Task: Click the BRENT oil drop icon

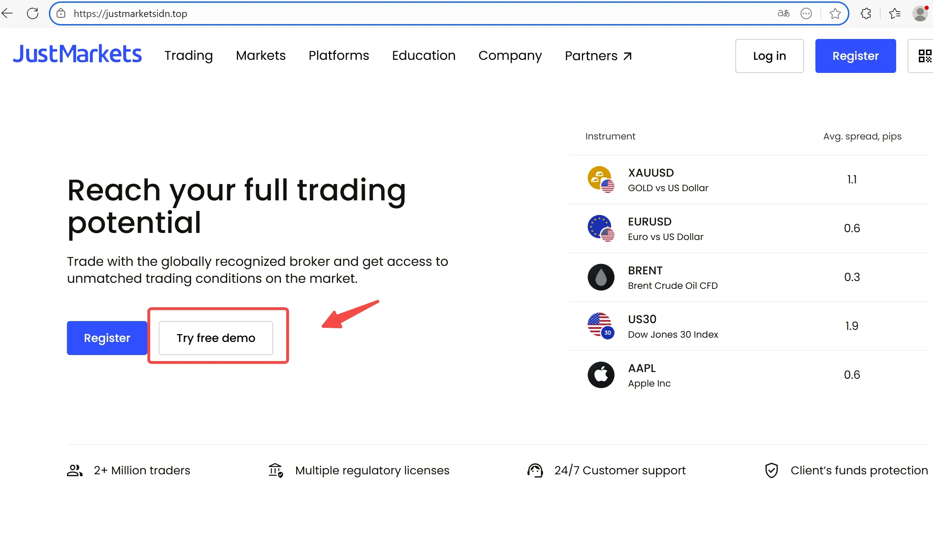Action: click(601, 277)
